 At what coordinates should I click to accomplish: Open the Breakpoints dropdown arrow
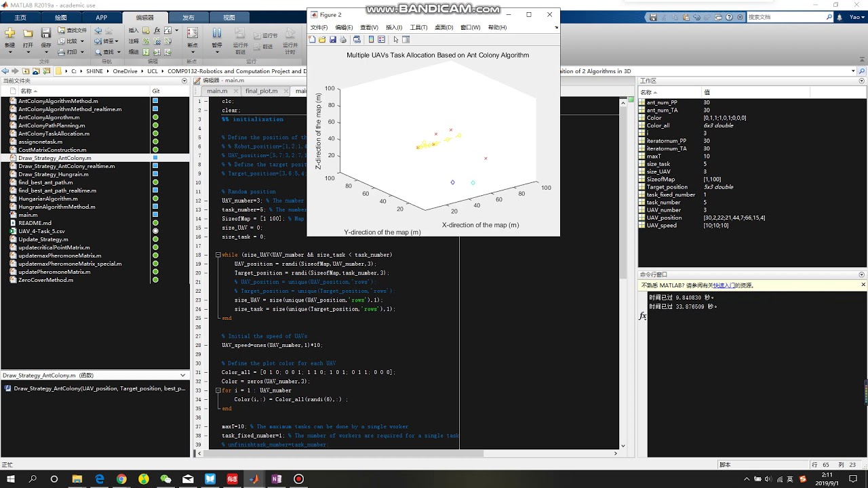(193, 52)
